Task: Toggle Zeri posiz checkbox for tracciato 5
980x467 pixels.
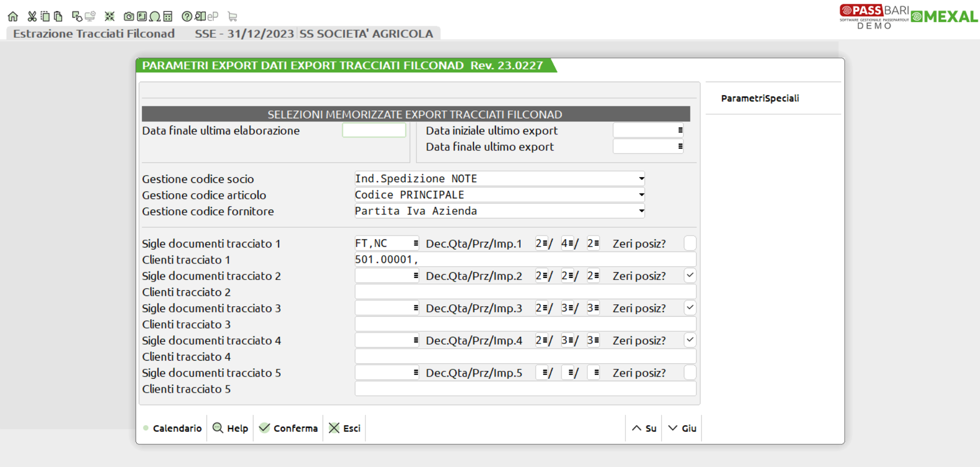Action: (689, 372)
